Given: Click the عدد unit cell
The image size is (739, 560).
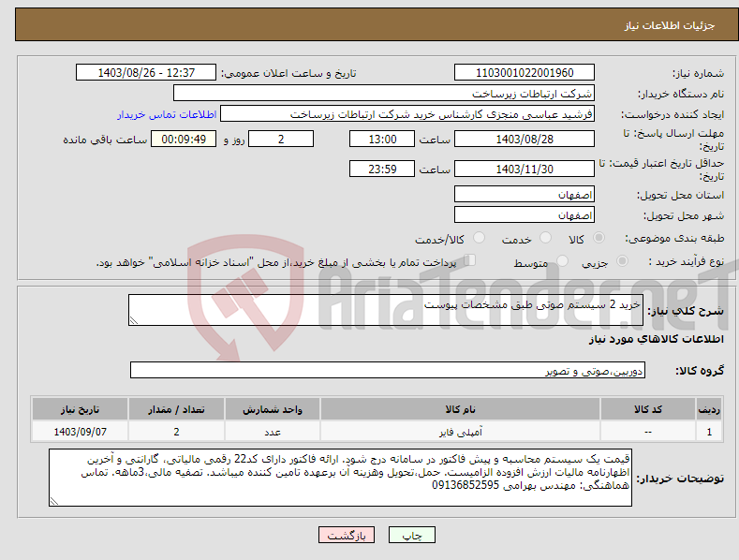Looking at the screenshot, I should (273, 432).
